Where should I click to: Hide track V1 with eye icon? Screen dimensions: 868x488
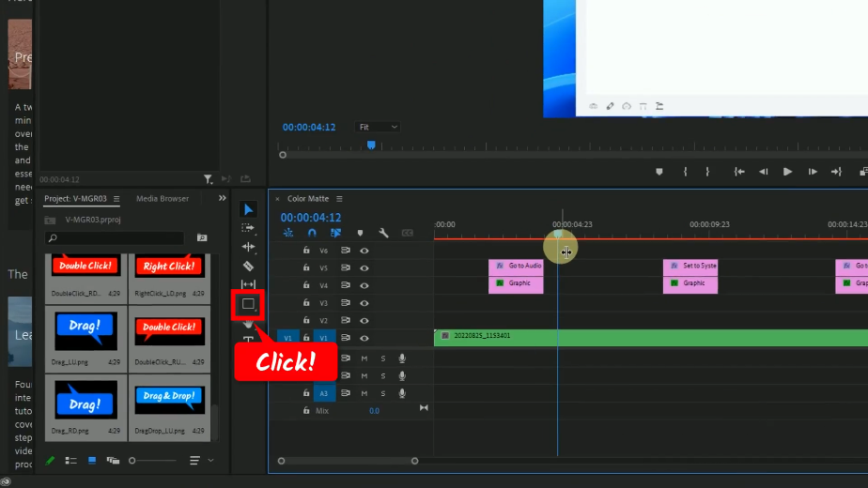(364, 338)
